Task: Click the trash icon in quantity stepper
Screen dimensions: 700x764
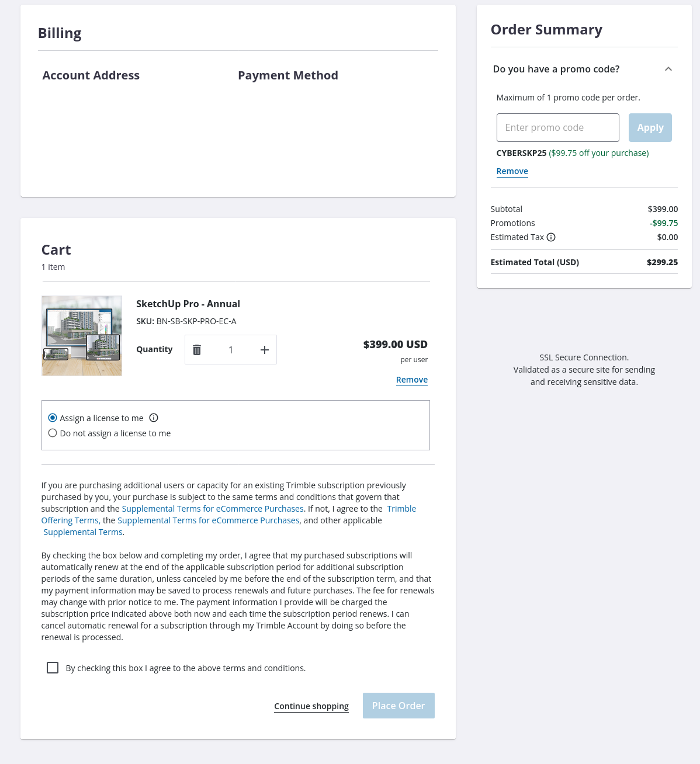Action: click(x=197, y=350)
